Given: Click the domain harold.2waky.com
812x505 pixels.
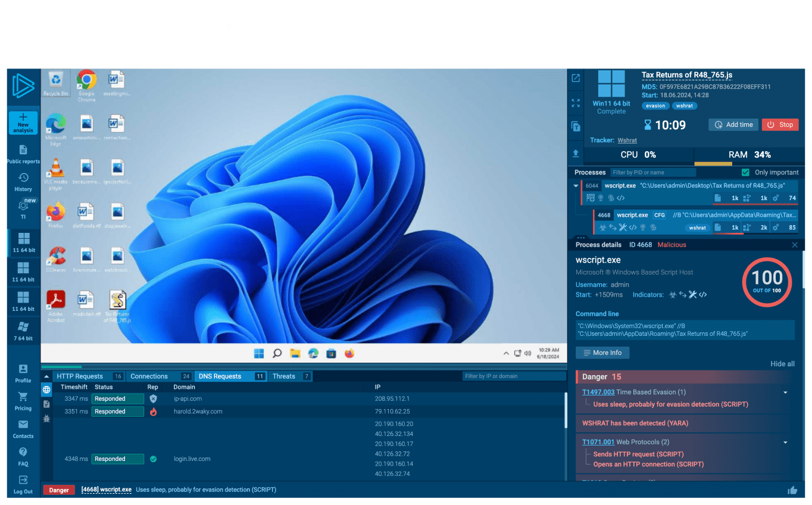Looking at the screenshot, I should click(x=198, y=412).
